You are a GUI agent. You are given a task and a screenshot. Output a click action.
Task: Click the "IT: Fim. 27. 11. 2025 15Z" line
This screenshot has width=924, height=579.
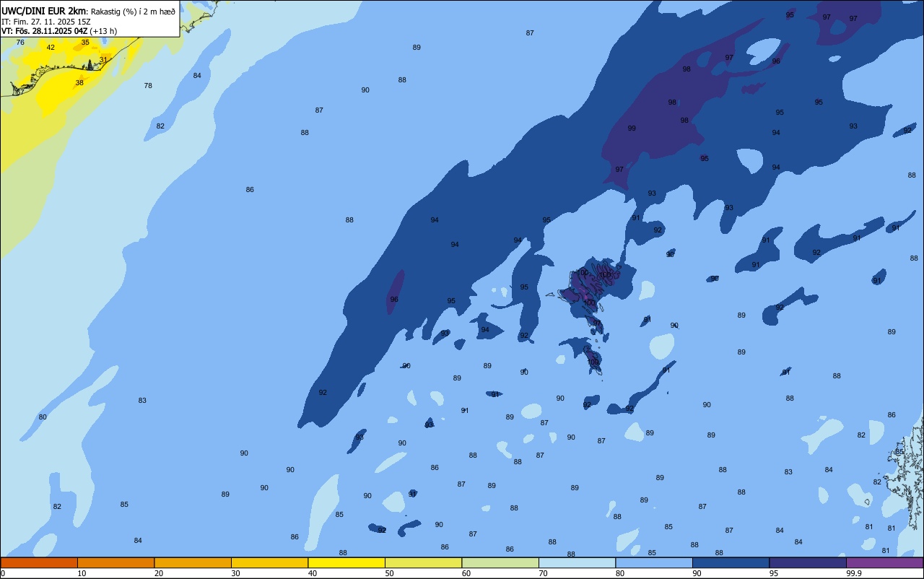tap(46, 22)
